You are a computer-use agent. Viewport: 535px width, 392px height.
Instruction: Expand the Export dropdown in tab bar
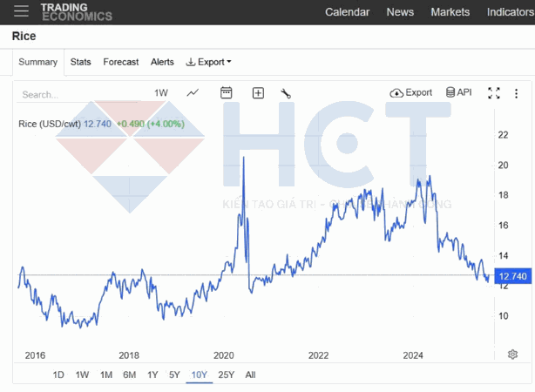point(209,62)
